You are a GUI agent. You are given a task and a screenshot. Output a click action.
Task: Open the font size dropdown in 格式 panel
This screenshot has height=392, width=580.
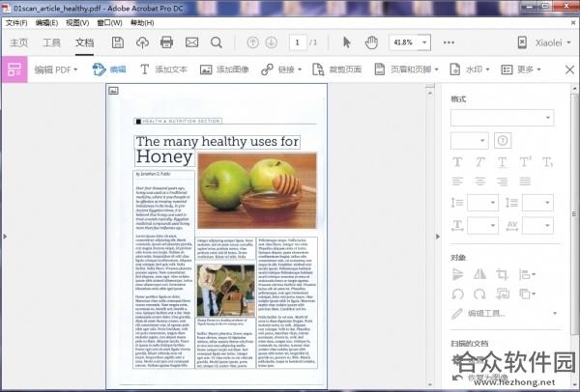pyautogui.click(x=469, y=140)
